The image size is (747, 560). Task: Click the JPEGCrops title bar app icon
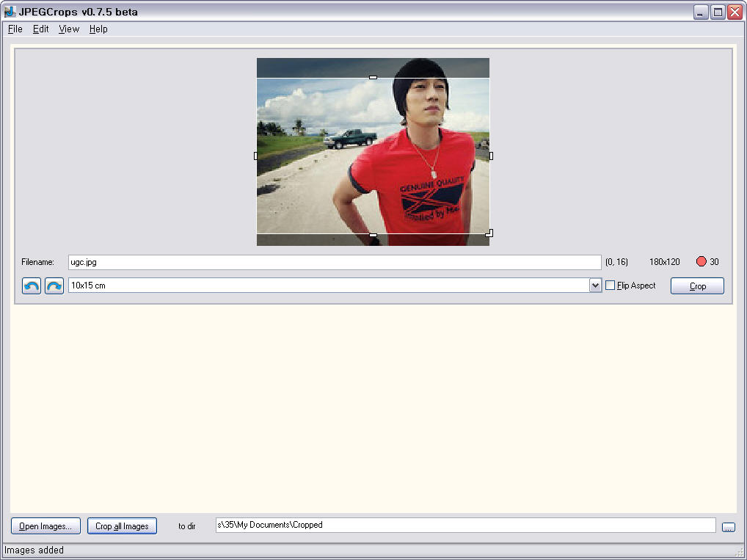10,12
